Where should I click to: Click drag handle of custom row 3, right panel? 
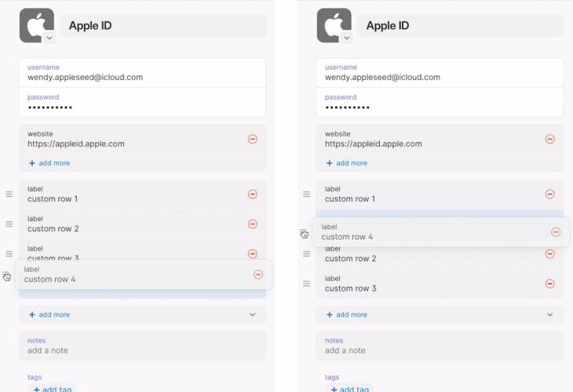pos(307,283)
